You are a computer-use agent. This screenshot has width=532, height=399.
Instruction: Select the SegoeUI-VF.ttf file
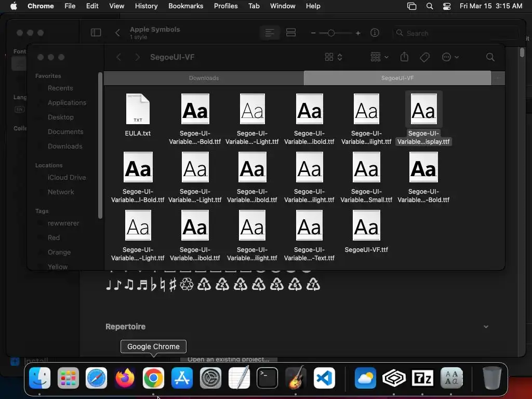(366, 232)
